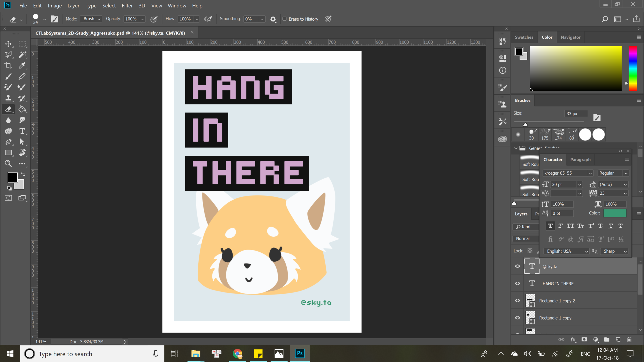Select the Rectangular Marquee tool

tap(22, 44)
